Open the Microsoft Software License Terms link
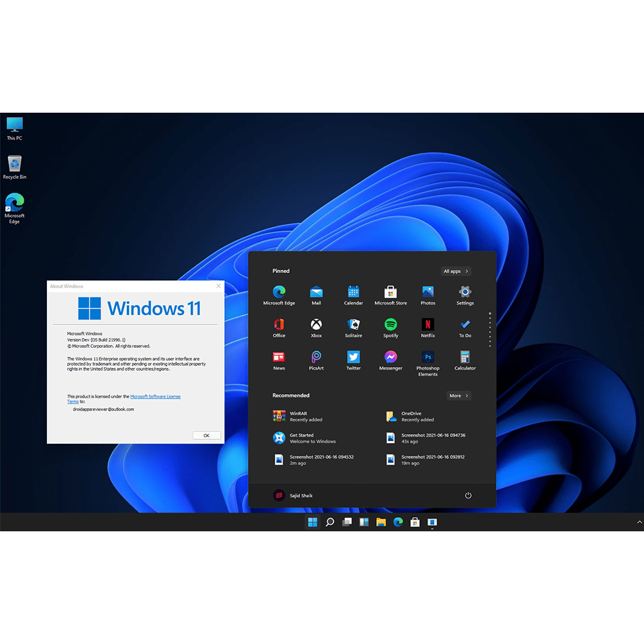Screen dimensions: 644x644 click(155, 396)
